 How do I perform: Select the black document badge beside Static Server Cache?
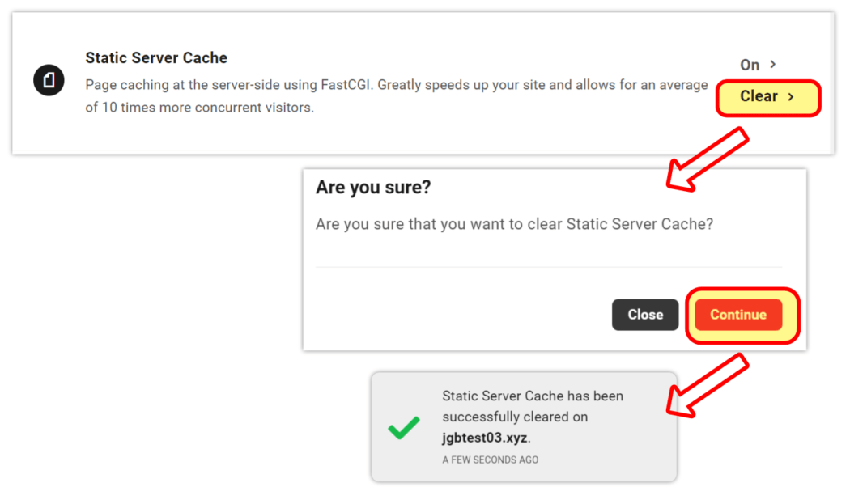click(49, 80)
